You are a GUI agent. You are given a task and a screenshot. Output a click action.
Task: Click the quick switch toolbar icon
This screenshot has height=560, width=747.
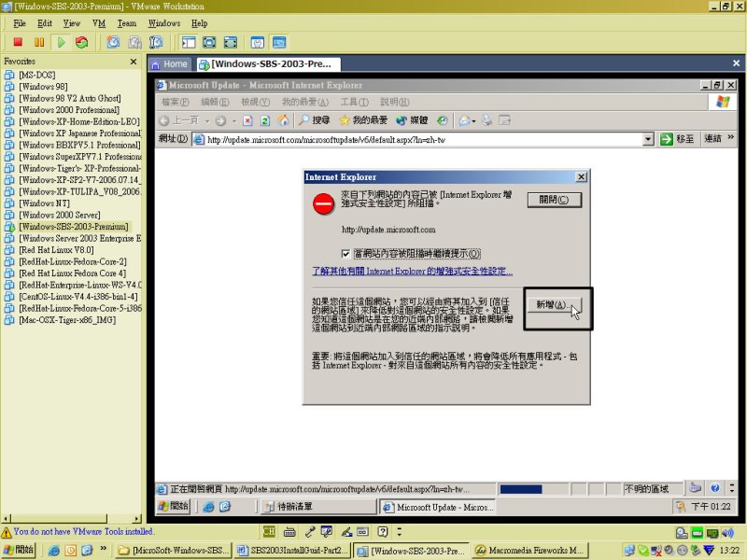(231, 42)
